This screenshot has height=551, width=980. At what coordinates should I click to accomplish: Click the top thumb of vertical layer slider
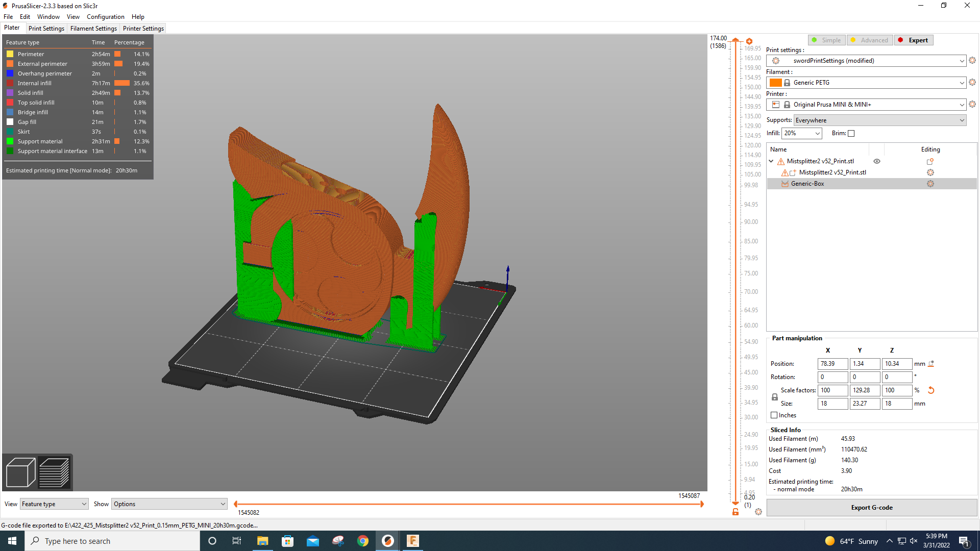pyautogui.click(x=736, y=40)
